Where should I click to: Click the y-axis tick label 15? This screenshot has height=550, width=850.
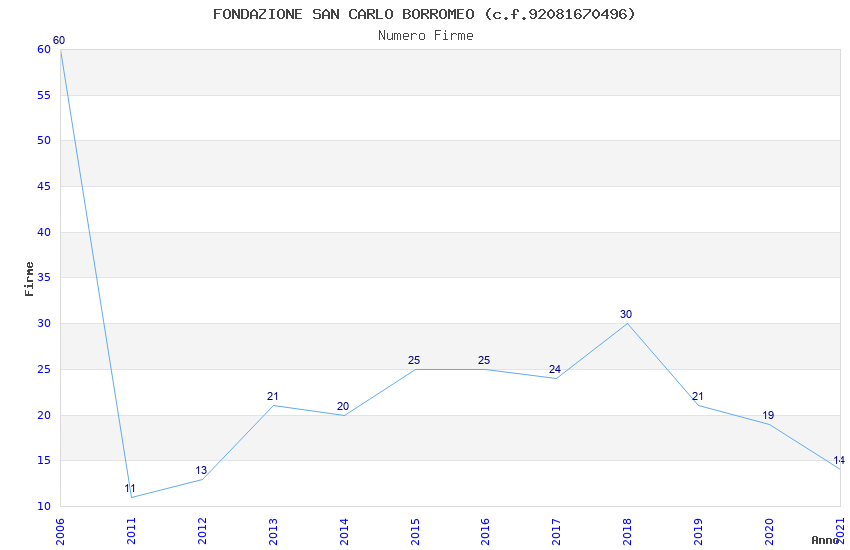point(44,461)
